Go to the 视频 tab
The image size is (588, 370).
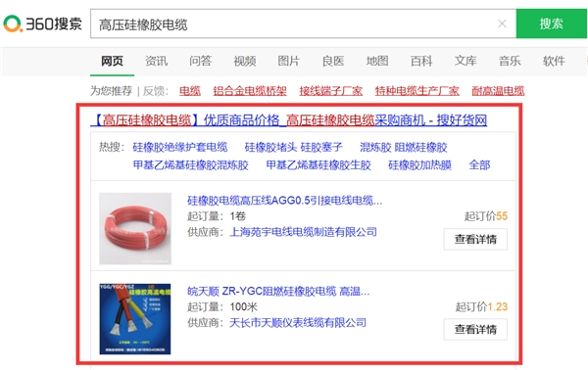click(x=244, y=61)
